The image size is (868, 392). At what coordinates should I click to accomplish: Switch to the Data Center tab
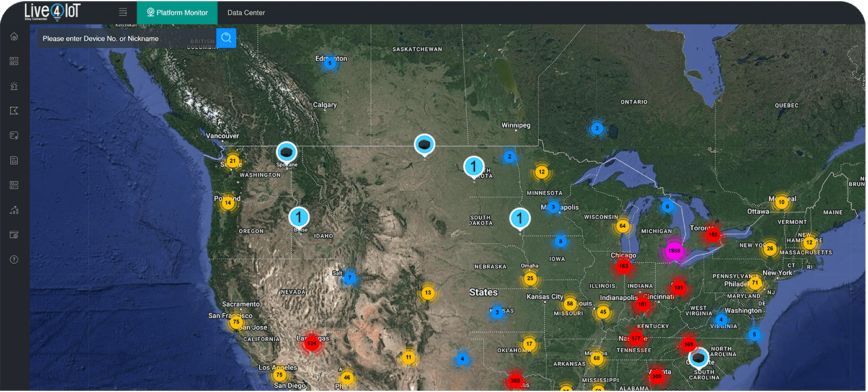pos(246,12)
